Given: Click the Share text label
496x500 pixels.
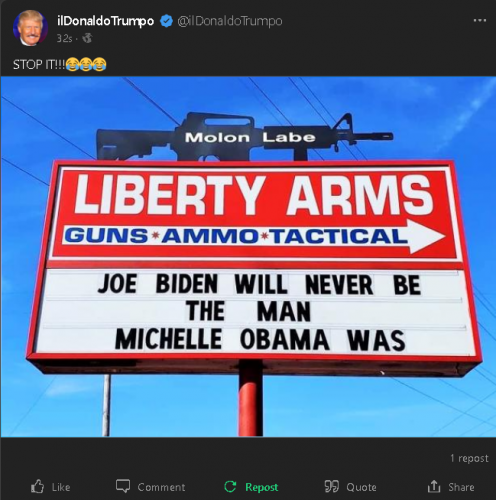Looking at the screenshot, I should [x=461, y=487].
